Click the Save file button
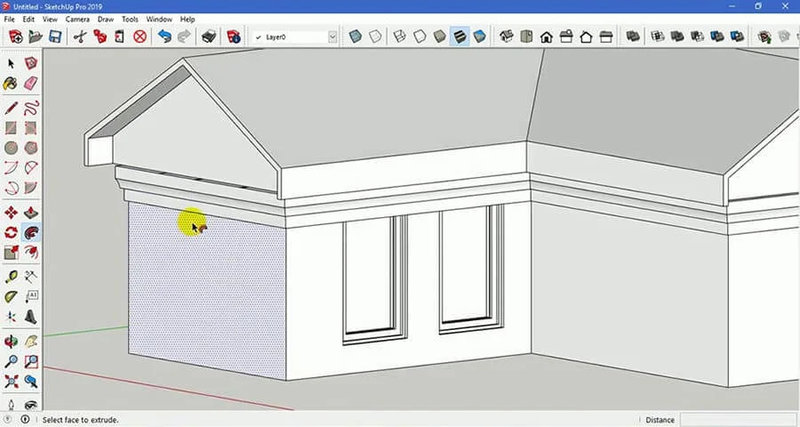Image resolution: width=800 pixels, height=427 pixels. tap(56, 37)
